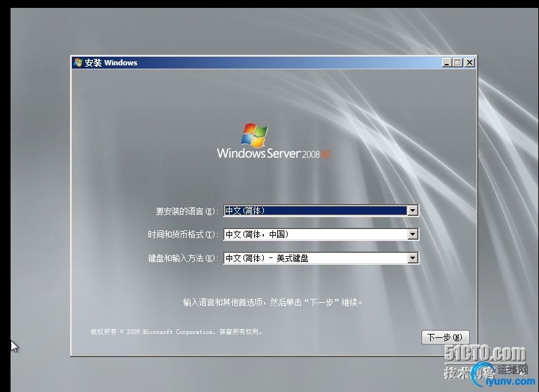Maximize the 安装 Windows window
Viewport: 539px width, 392px height.
coord(458,63)
